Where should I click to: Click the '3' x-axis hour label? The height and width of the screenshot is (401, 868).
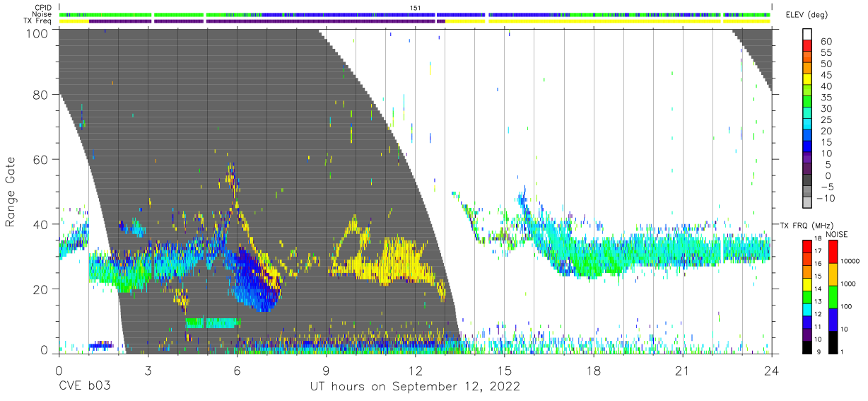(148, 370)
